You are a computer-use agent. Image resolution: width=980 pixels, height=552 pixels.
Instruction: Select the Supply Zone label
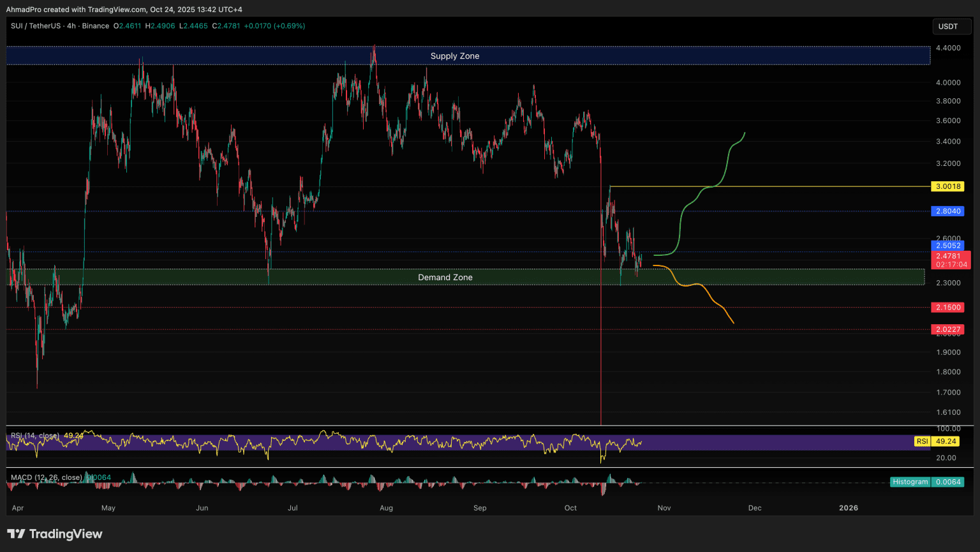(x=454, y=56)
